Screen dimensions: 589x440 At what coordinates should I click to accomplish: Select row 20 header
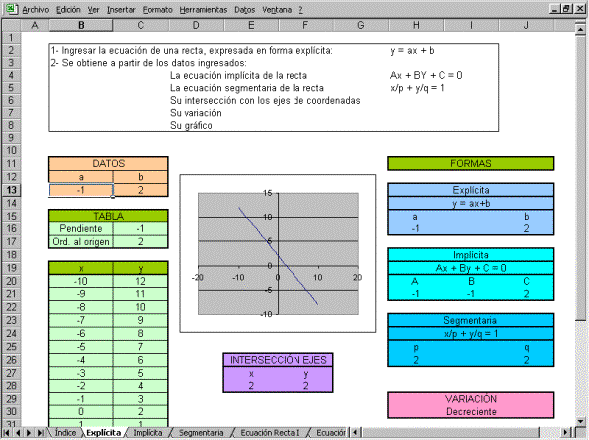[11, 281]
